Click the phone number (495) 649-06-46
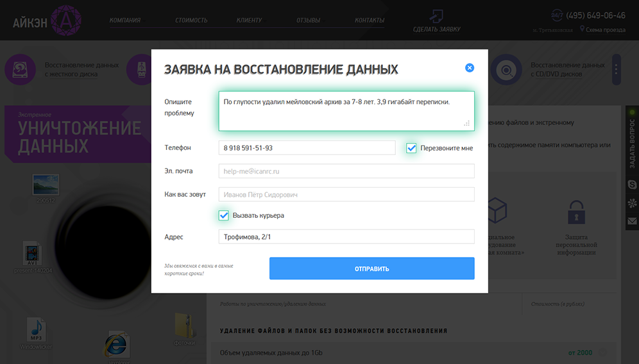This screenshot has height=364, width=639. coord(595,15)
